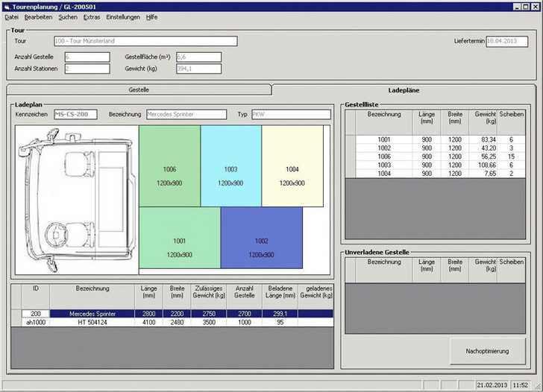This screenshot has height=392, width=543.
Task: Open the Einstellungen menu
Action: [x=122, y=16]
